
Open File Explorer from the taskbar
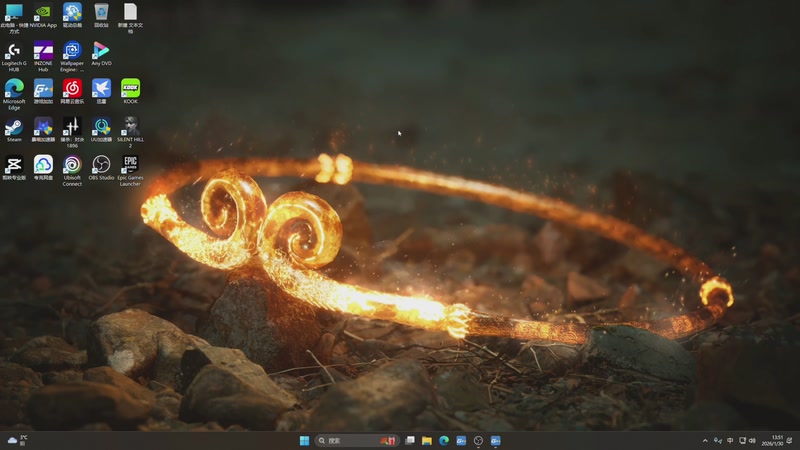coord(427,440)
